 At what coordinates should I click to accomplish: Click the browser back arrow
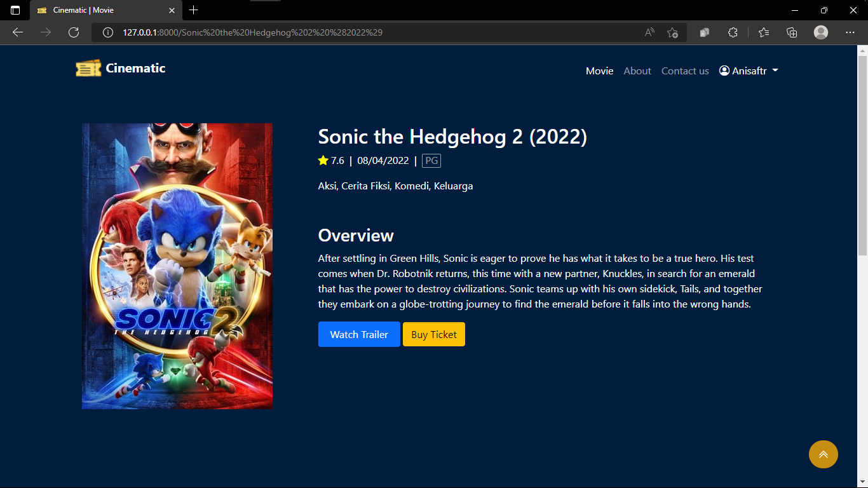tap(18, 32)
